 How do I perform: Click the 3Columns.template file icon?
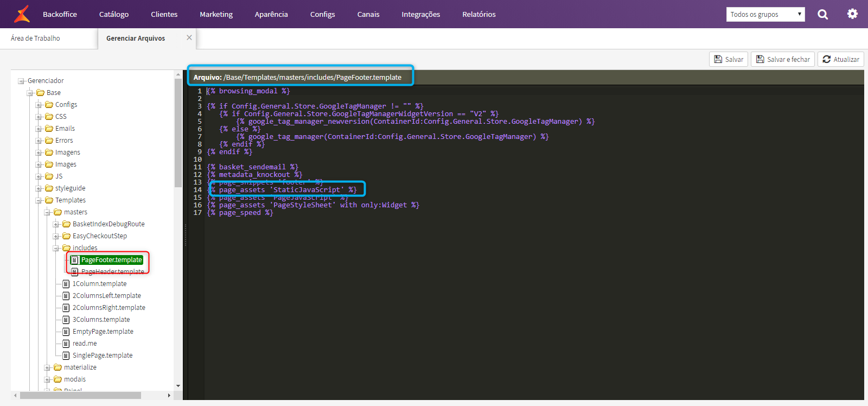66,320
